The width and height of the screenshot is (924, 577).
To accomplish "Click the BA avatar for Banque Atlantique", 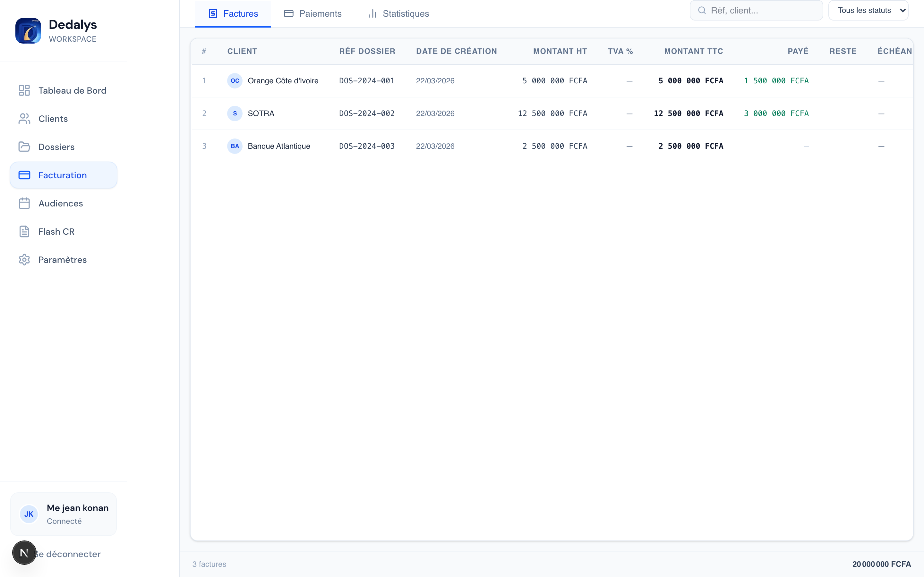I will click(235, 146).
